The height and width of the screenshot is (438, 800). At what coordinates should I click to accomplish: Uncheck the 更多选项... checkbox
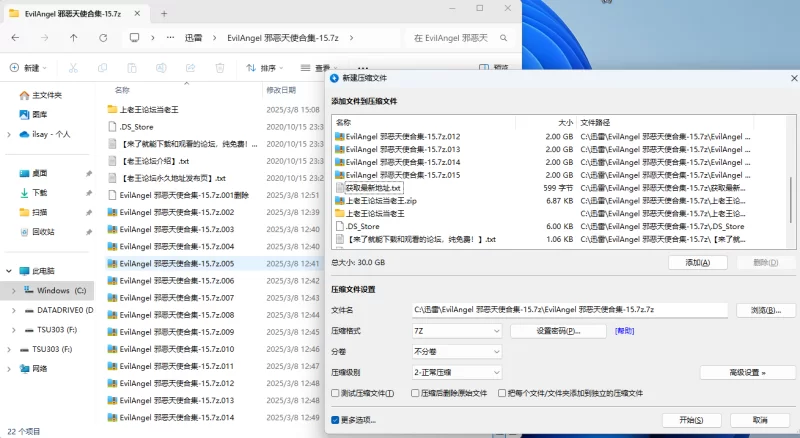point(335,420)
